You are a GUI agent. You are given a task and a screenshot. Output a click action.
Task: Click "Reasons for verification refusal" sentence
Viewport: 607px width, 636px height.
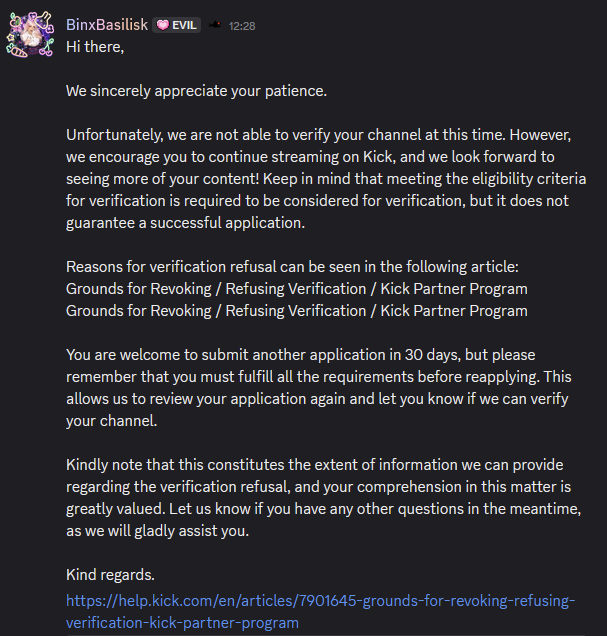292,267
